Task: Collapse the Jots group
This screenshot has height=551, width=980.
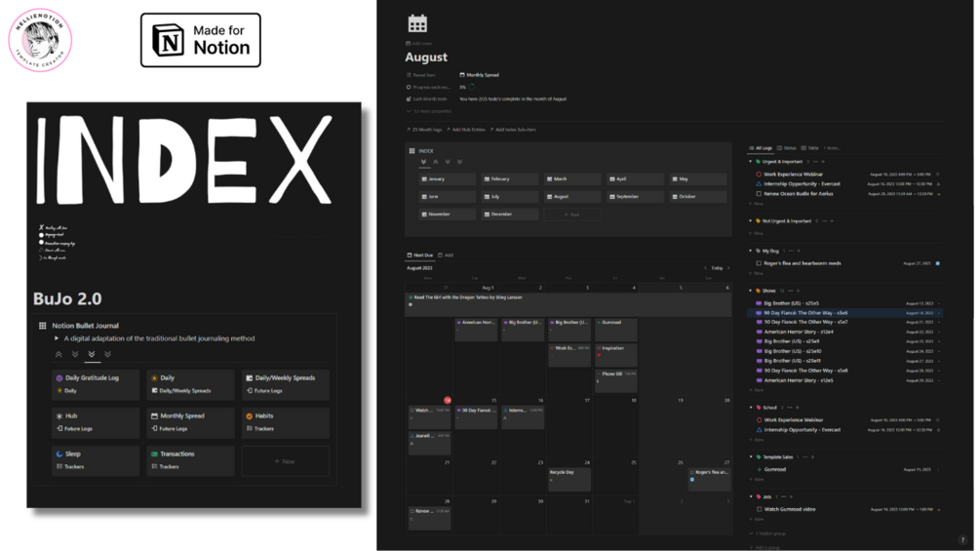Action: [751, 496]
